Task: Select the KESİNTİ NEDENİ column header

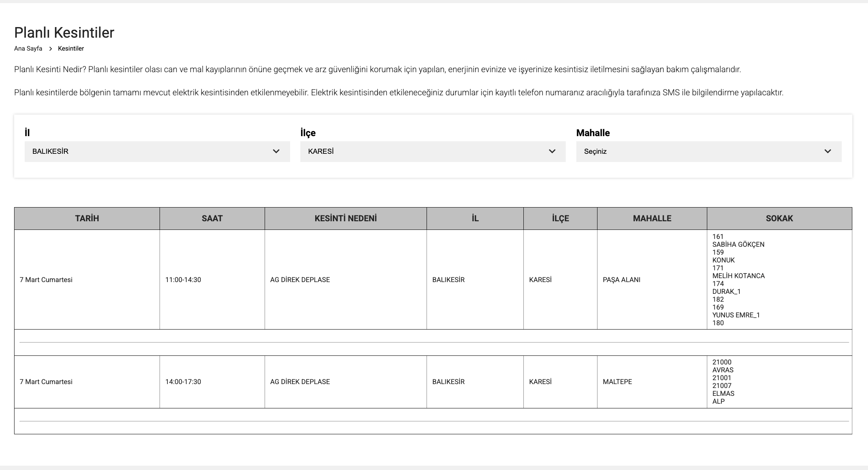Action: pos(345,219)
